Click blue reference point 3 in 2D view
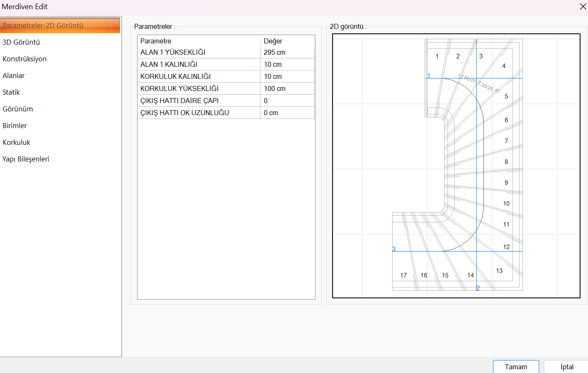Viewport: 588px width, 373px height. pyautogui.click(x=394, y=249)
